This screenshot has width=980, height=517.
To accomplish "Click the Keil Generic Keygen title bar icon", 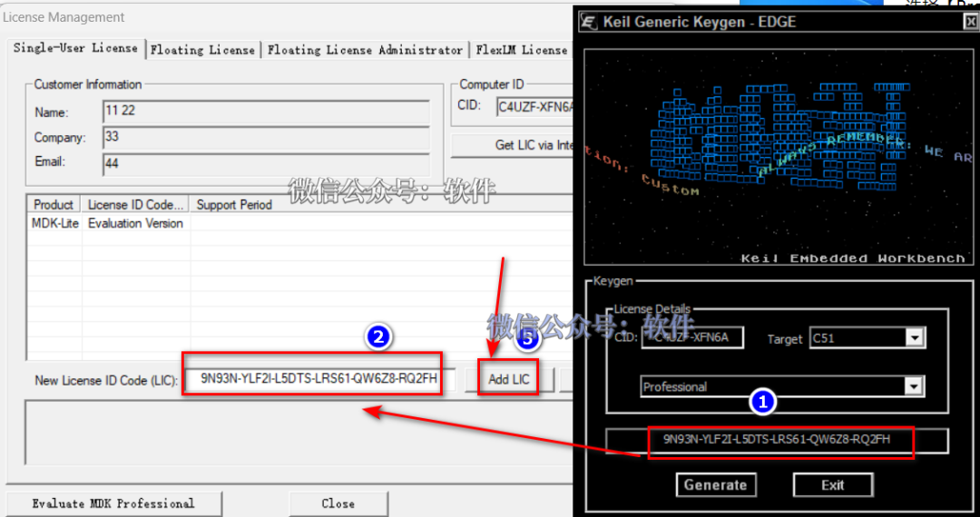I will [589, 22].
